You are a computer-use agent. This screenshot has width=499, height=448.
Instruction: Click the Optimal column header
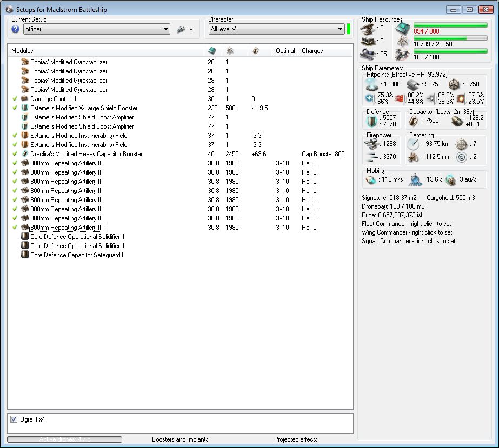285,51
